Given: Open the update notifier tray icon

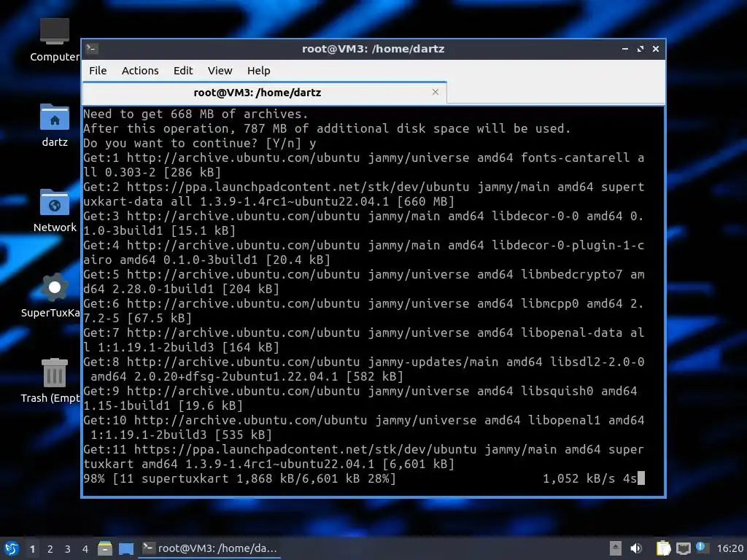Looking at the screenshot, I should (701, 548).
